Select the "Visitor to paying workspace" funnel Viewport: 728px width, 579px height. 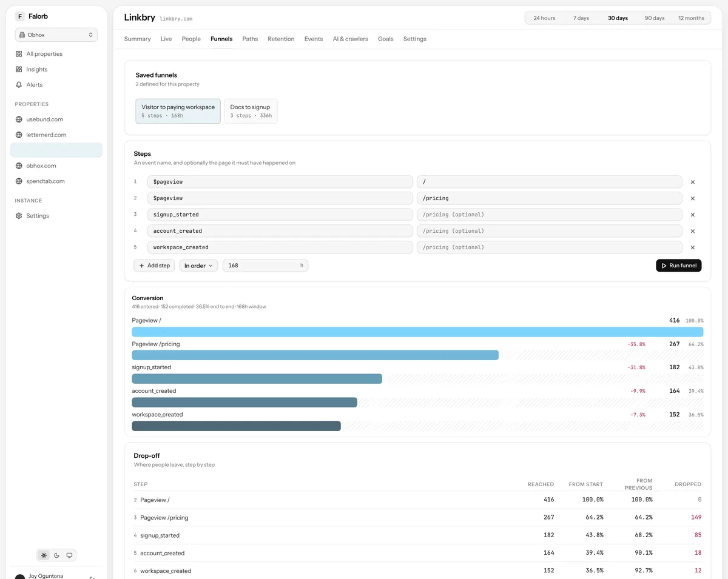(178, 111)
